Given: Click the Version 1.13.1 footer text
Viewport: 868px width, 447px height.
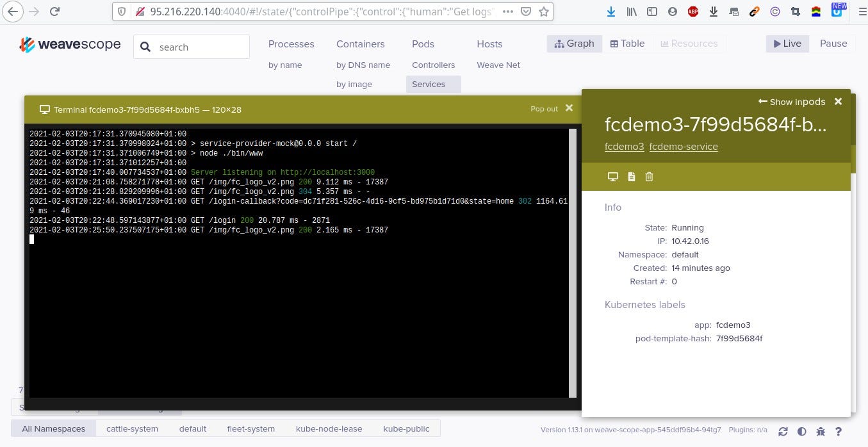Looking at the screenshot, I should click(x=631, y=430).
